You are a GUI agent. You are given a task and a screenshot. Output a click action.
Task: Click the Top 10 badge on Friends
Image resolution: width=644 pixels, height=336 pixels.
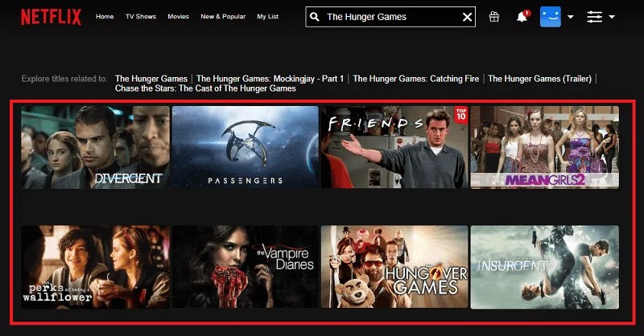tap(460, 115)
